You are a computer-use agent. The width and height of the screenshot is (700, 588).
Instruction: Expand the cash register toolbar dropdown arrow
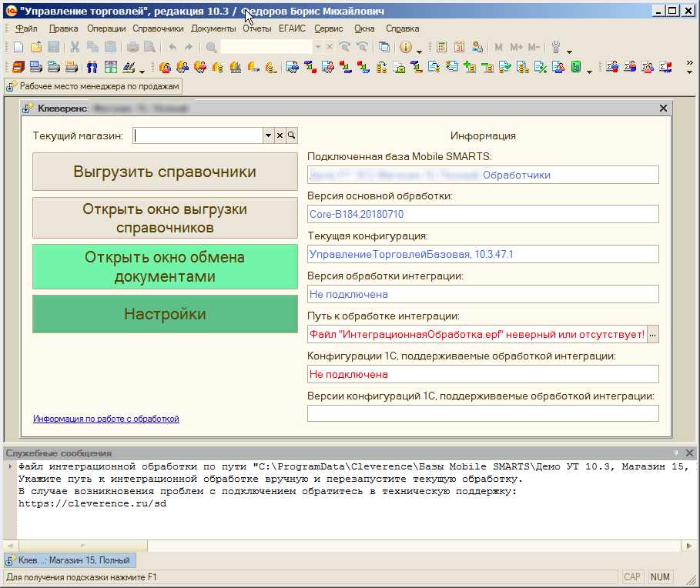click(142, 72)
